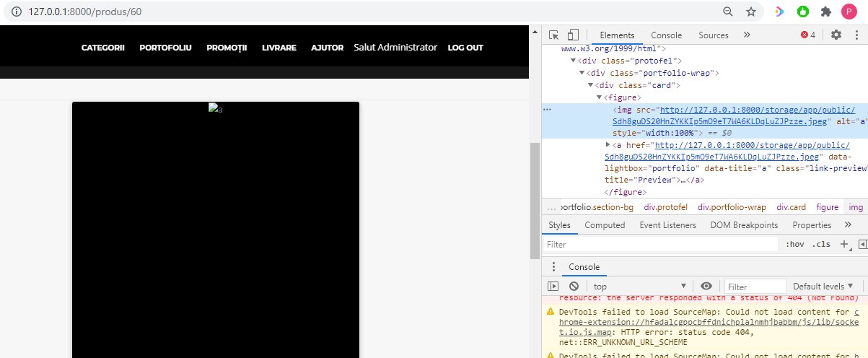Screen dimensions: 868x358
Task: Toggle the .cls element classes panel
Action: (821, 244)
